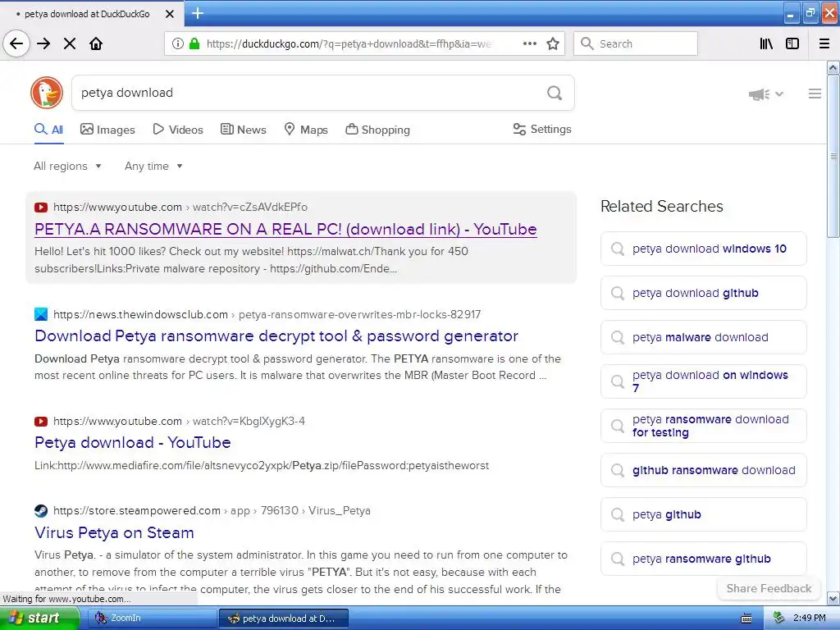Expand the All regions filter

(67, 166)
